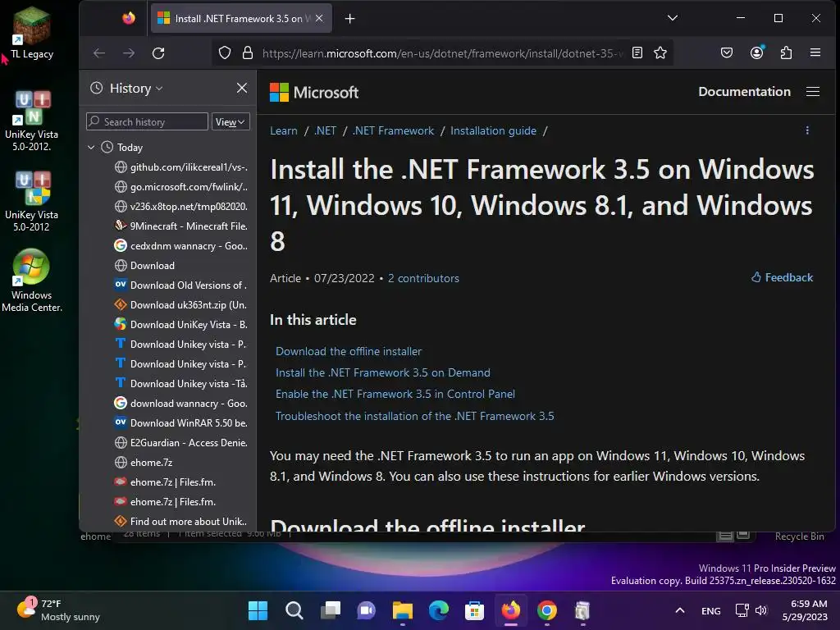Open ENG language indicator in tray

711,610
